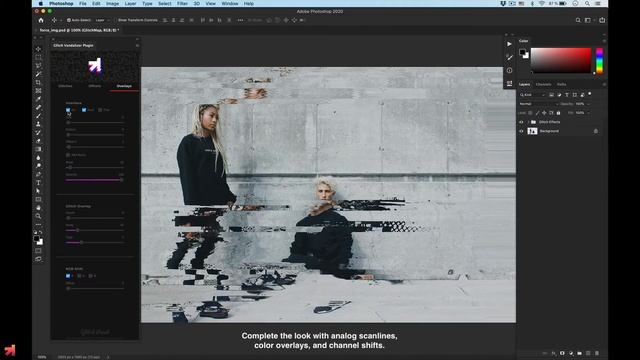Select the Frame tool

point(38,91)
